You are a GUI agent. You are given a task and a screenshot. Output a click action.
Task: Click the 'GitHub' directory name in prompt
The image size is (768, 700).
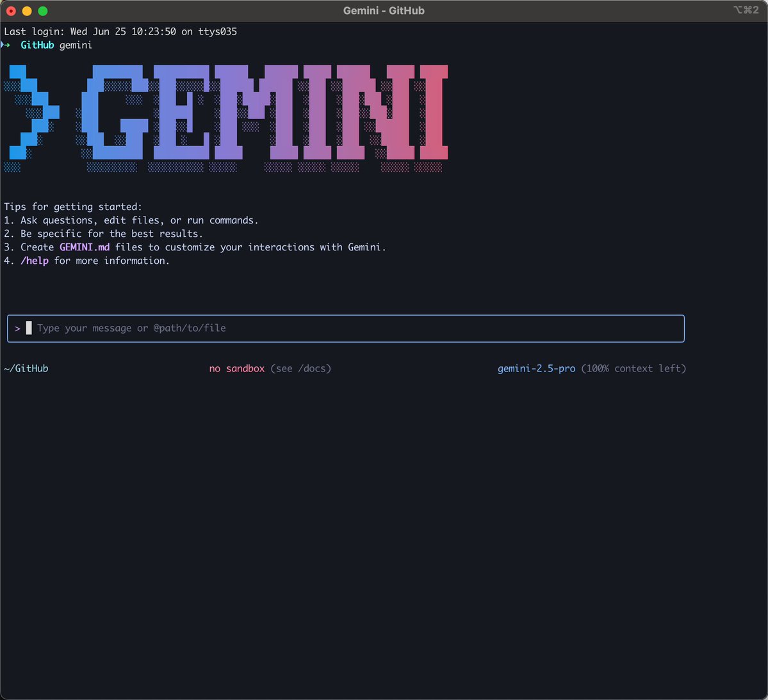pyautogui.click(x=37, y=45)
